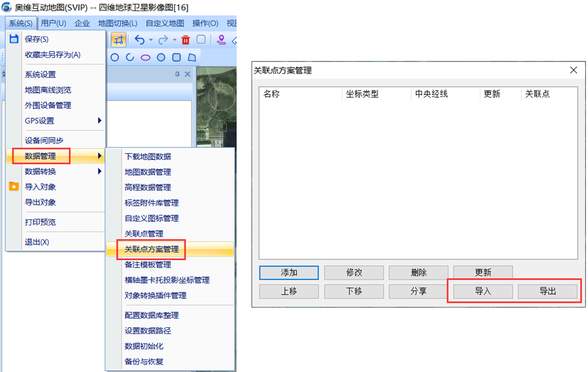The width and height of the screenshot is (588, 372).
Task: Click the redo arrow icon
Action: (163, 40)
